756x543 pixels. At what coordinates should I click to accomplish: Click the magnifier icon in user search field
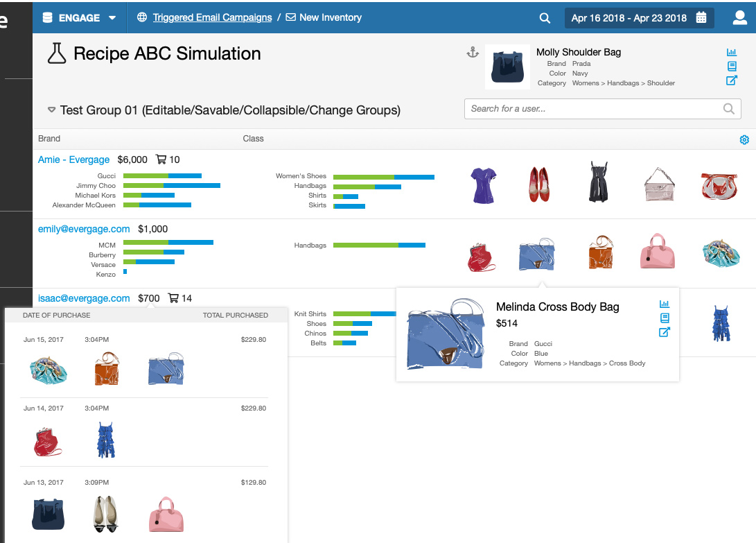click(x=729, y=109)
